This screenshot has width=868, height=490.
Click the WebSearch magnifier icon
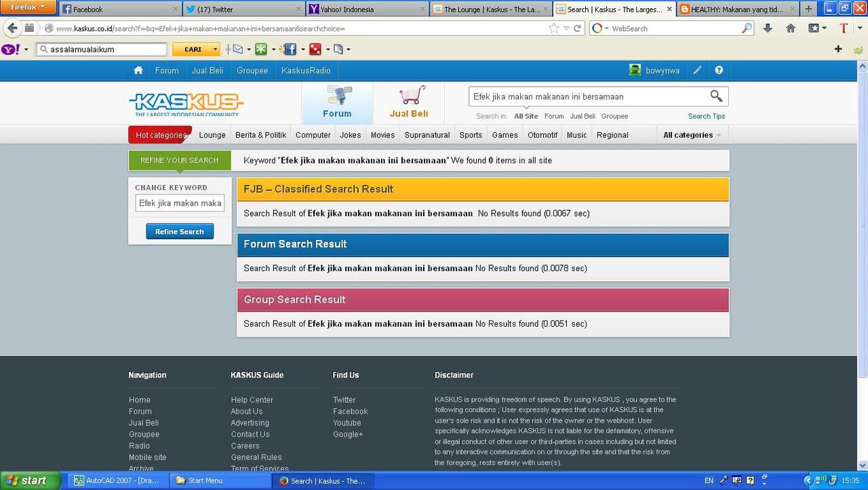pyautogui.click(x=747, y=28)
